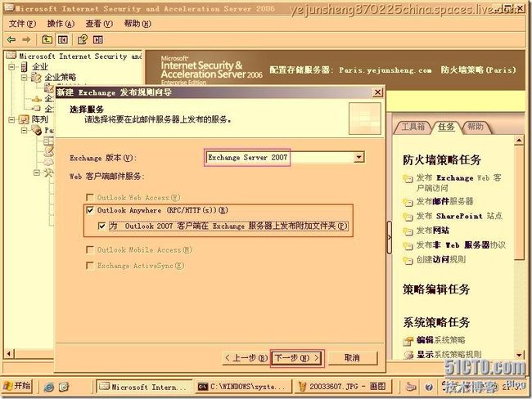Click icon beside 发布非 Web 服务器协议
The image size is (532, 399).
click(x=407, y=246)
